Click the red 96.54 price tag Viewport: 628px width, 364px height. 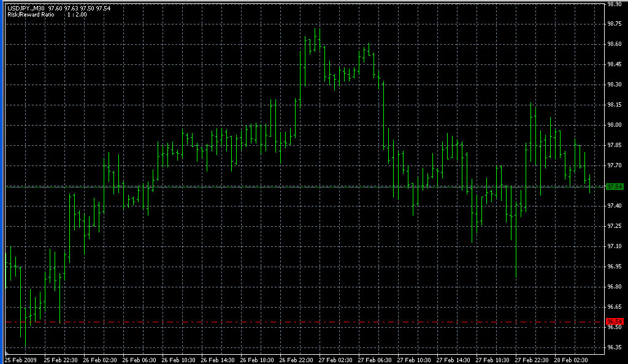click(615, 322)
